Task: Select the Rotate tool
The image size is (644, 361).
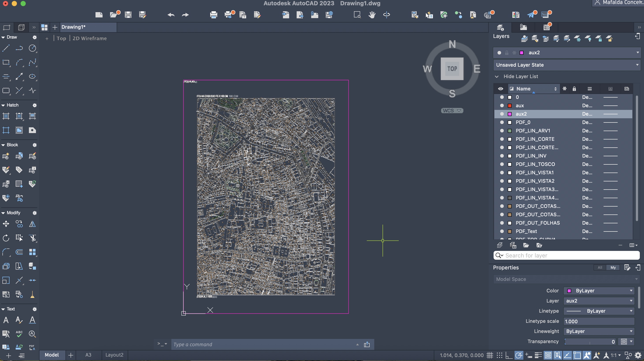Action: coord(6,238)
